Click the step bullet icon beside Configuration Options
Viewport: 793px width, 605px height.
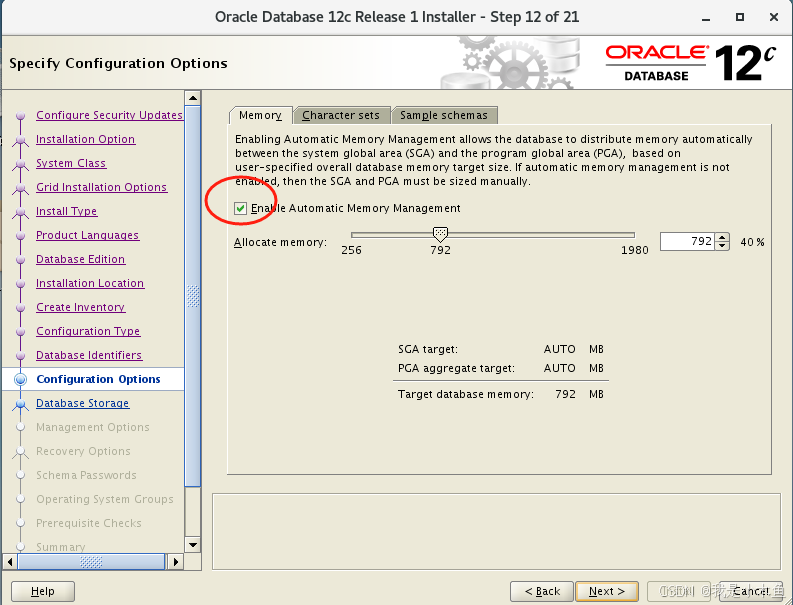(20, 379)
